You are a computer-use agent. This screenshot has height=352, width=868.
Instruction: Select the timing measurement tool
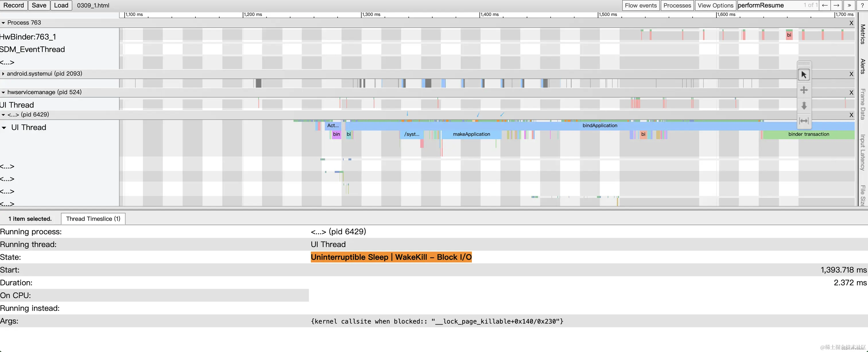pyautogui.click(x=804, y=120)
